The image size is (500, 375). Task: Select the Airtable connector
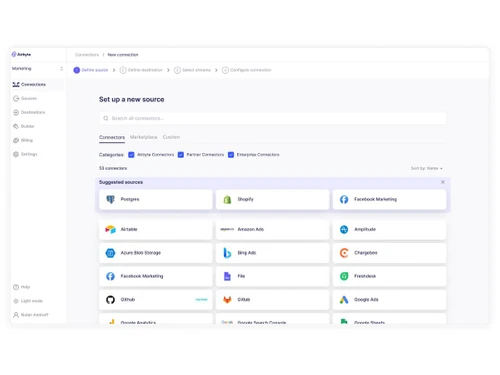click(x=156, y=229)
